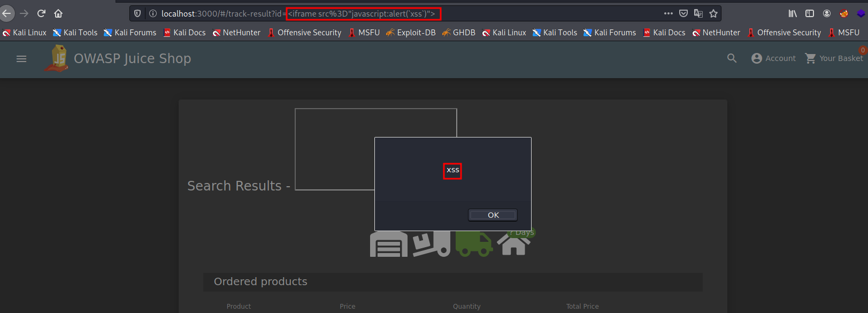This screenshot has width=868, height=313.
Task: Click the purple stacked-layers extension icon
Action: 861,13
